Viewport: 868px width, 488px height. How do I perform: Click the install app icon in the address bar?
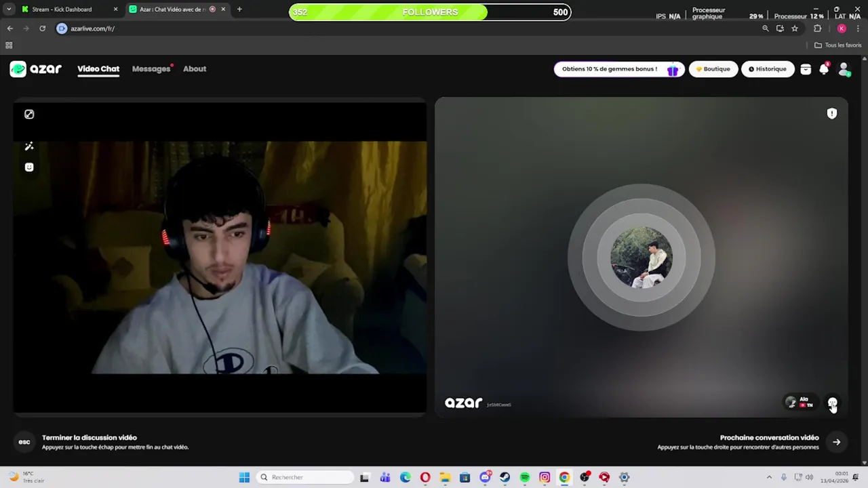tap(780, 28)
